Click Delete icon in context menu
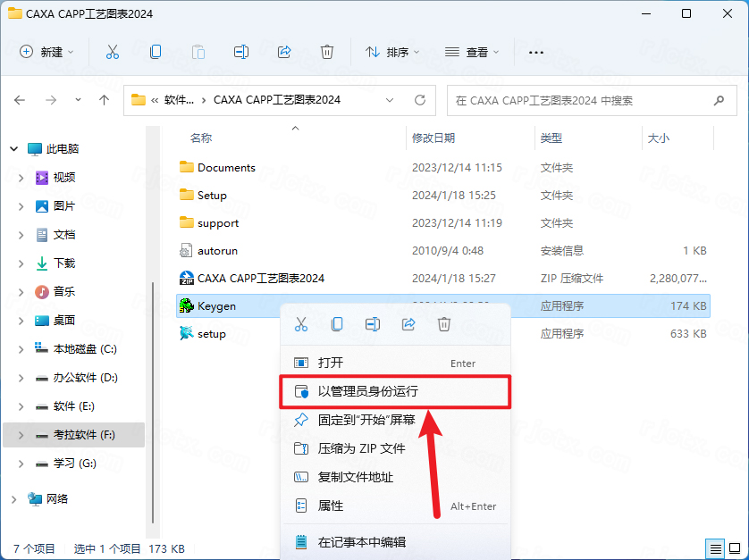The image size is (749, 560). [x=444, y=324]
